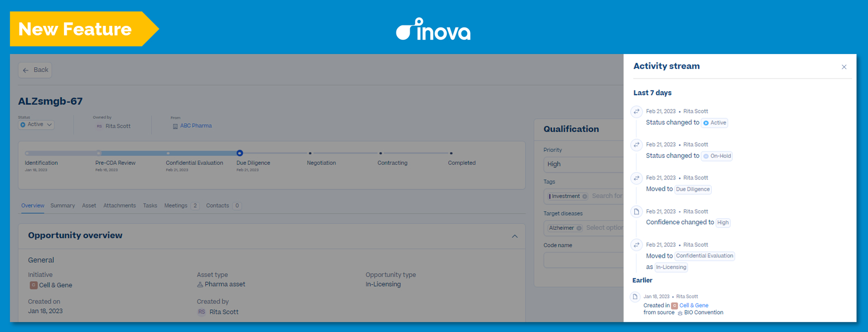Click the Code name input field

click(583, 260)
